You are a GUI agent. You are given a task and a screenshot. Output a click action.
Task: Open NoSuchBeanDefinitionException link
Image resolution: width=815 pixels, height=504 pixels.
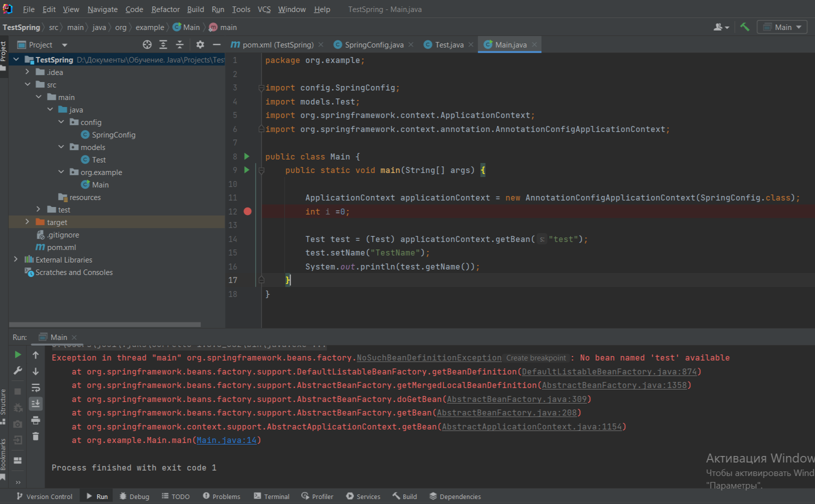[429, 358]
